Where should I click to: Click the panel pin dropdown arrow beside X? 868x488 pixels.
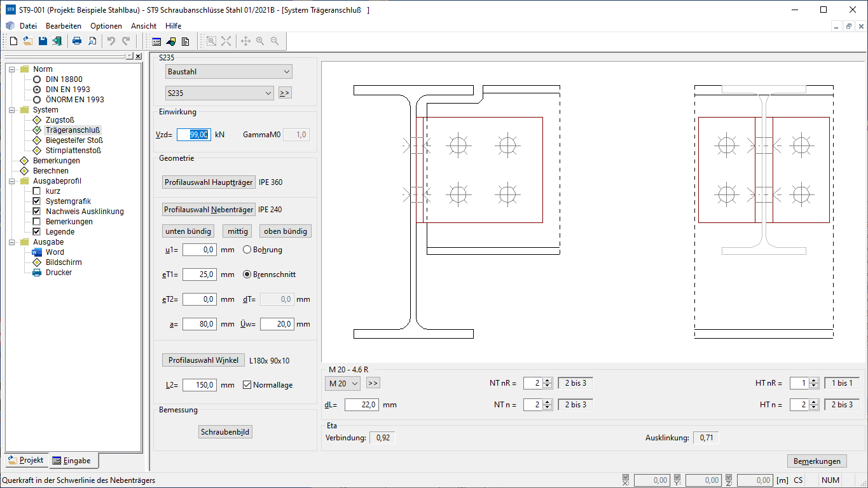click(x=130, y=57)
